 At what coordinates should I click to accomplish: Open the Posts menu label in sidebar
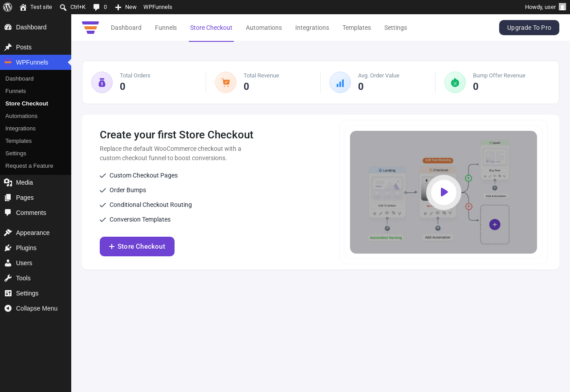click(x=24, y=47)
